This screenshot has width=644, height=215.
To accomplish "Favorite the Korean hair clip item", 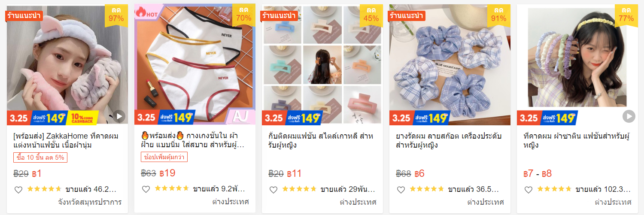I will tap(273, 190).
